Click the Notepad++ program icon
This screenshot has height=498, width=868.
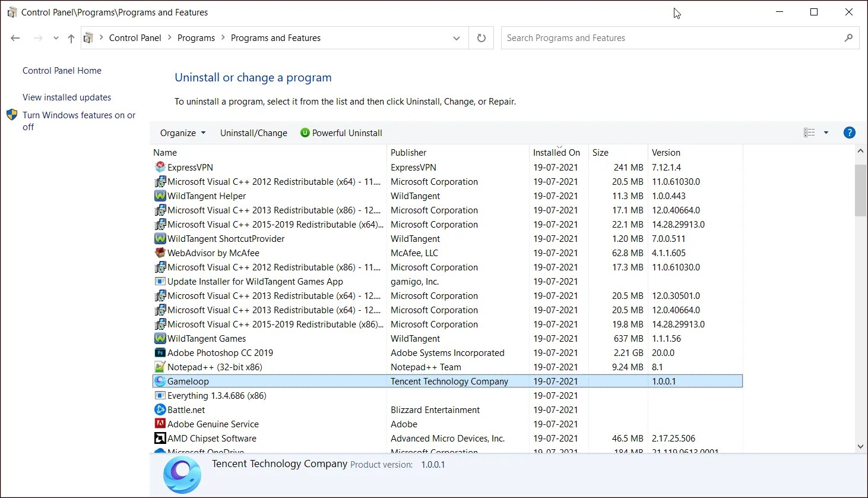160,367
